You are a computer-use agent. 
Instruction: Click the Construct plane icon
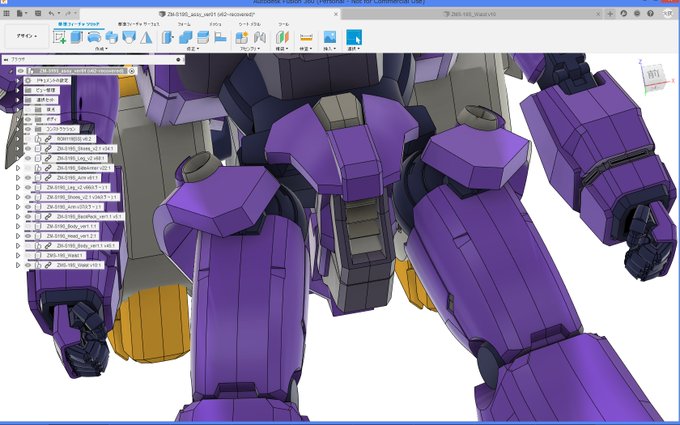click(282, 38)
